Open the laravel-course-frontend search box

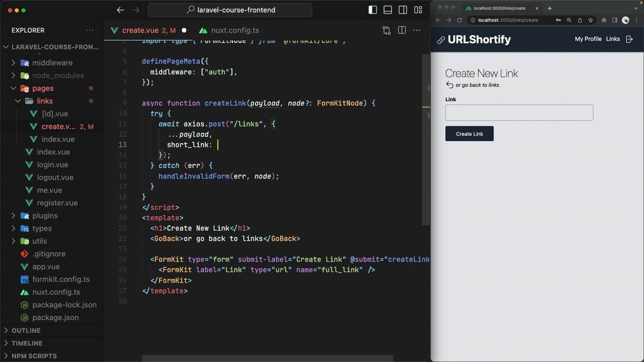(x=230, y=10)
